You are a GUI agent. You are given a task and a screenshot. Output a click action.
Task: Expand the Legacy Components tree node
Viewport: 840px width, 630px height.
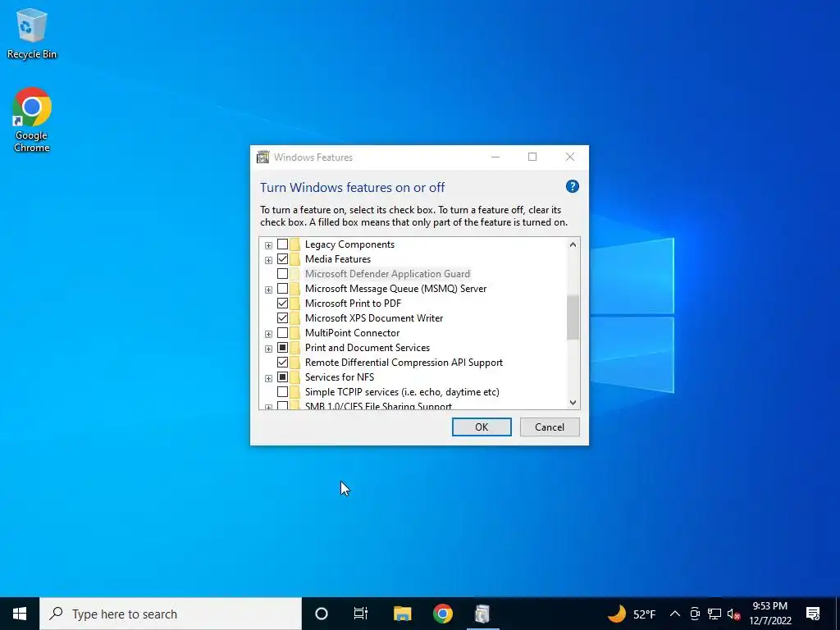pos(268,245)
